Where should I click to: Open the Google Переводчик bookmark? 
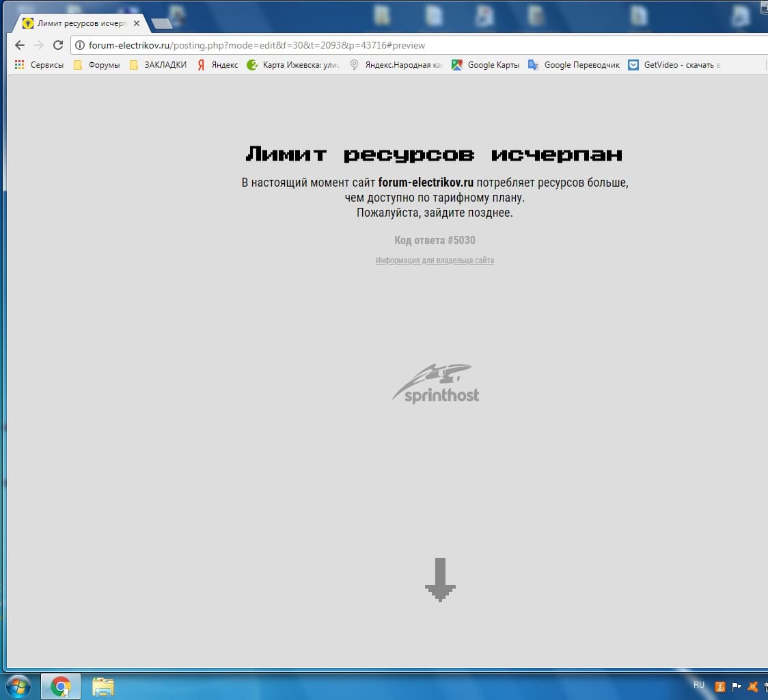pos(574,65)
